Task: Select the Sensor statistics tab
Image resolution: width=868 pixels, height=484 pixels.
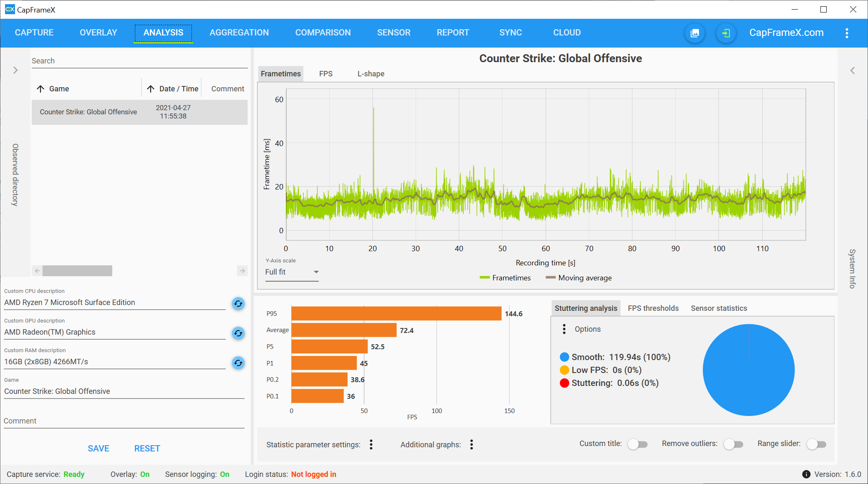Action: click(x=718, y=308)
